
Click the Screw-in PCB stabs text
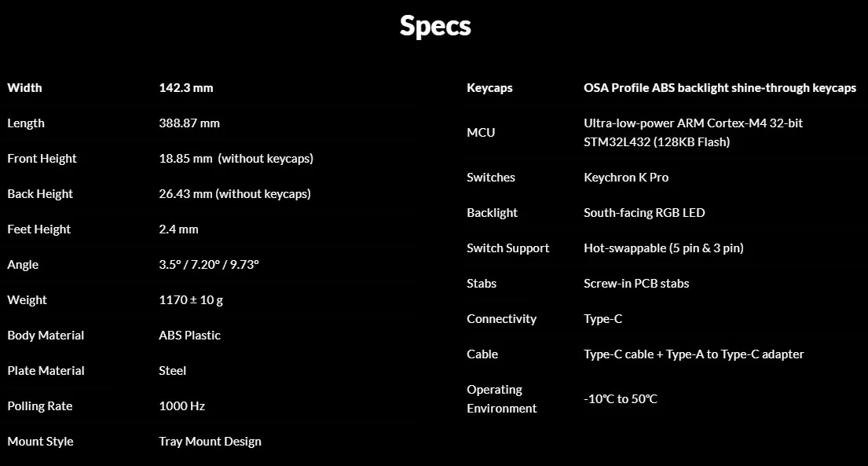click(636, 283)
